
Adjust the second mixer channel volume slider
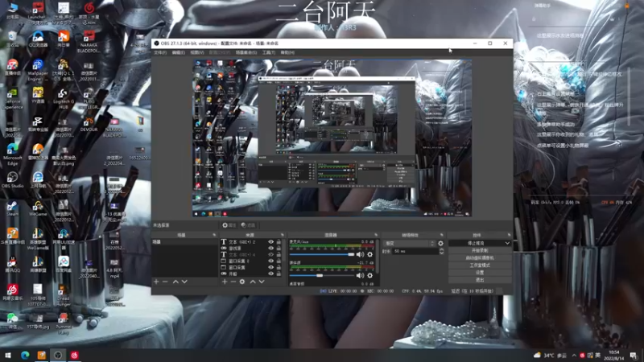point(322,275)
